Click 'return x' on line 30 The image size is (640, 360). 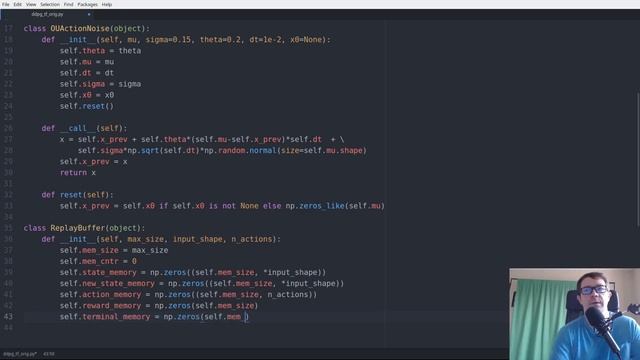(x=78, y=173)
